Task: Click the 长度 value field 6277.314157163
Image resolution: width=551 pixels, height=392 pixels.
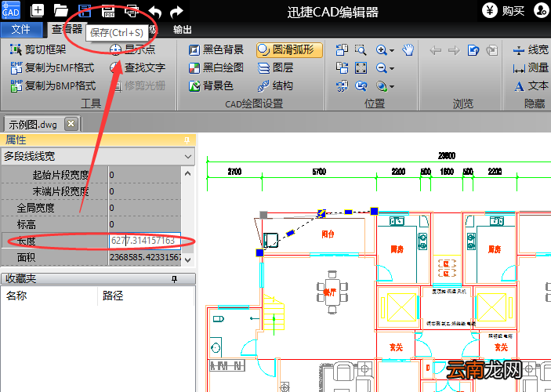Action: pyautogui.click(x=145, y=241)
